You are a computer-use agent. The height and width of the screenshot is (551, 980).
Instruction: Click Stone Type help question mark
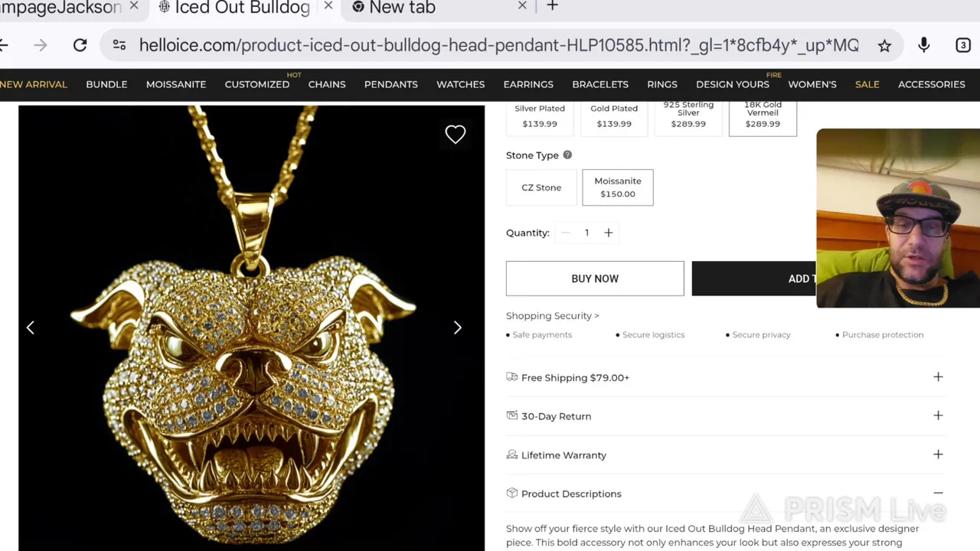[567, 155]
